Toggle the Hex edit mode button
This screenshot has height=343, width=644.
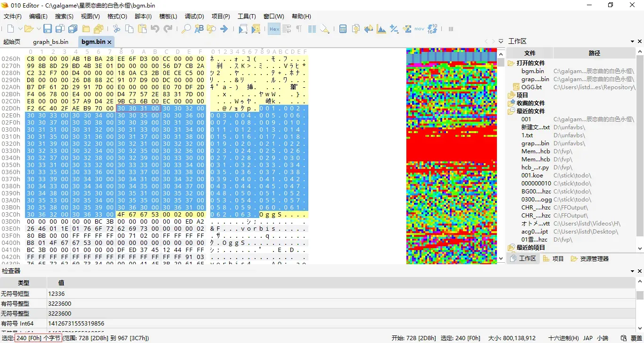click(274, 29)
